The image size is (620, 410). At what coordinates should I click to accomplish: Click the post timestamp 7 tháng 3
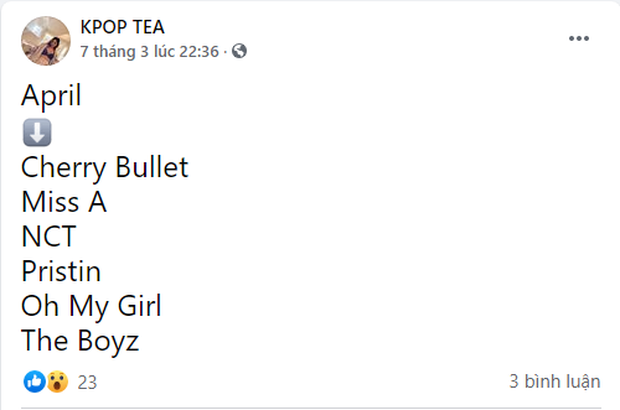pyautogui.click(x=150, y=50)
